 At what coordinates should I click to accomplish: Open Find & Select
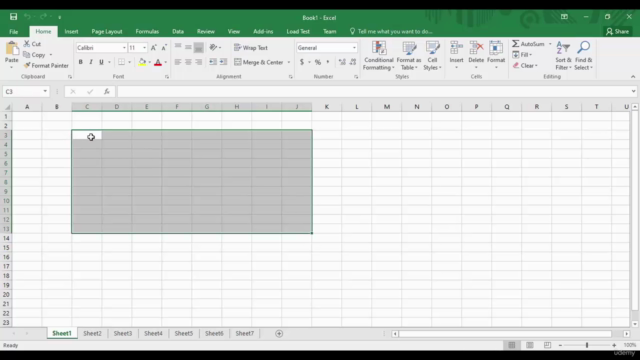point(584,56)
